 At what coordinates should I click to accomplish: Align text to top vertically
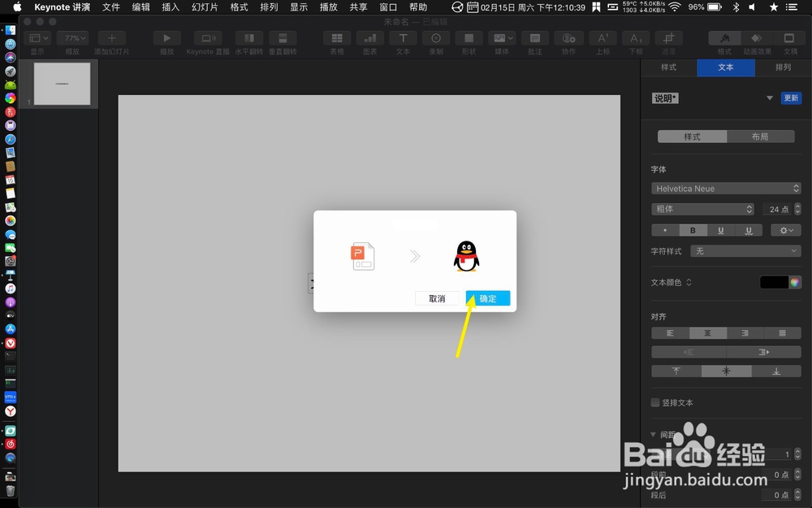coord(676,371)
